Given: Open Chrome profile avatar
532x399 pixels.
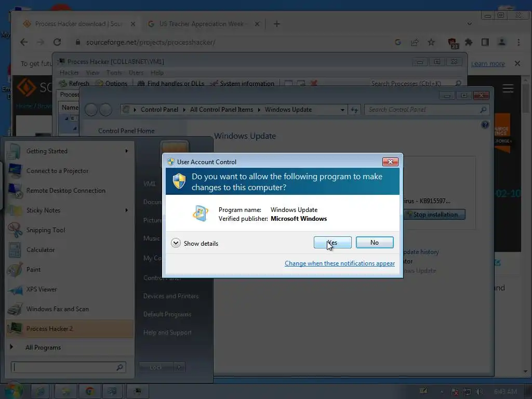Looking at the screenshot, I should pyautogui.click(x=501, y=42).
